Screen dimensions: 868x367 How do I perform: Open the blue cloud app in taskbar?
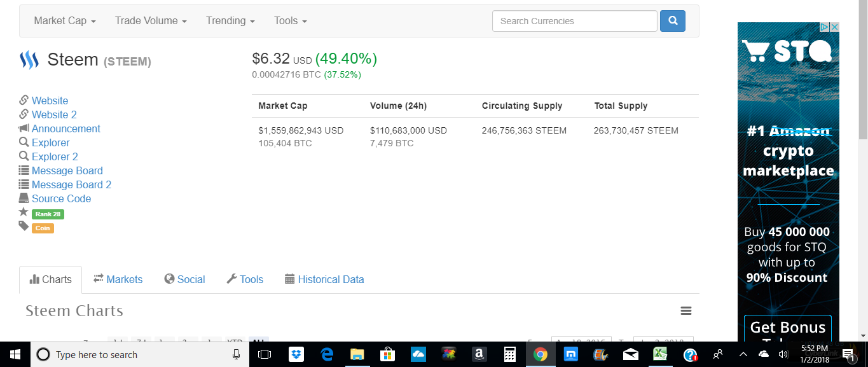418,354
